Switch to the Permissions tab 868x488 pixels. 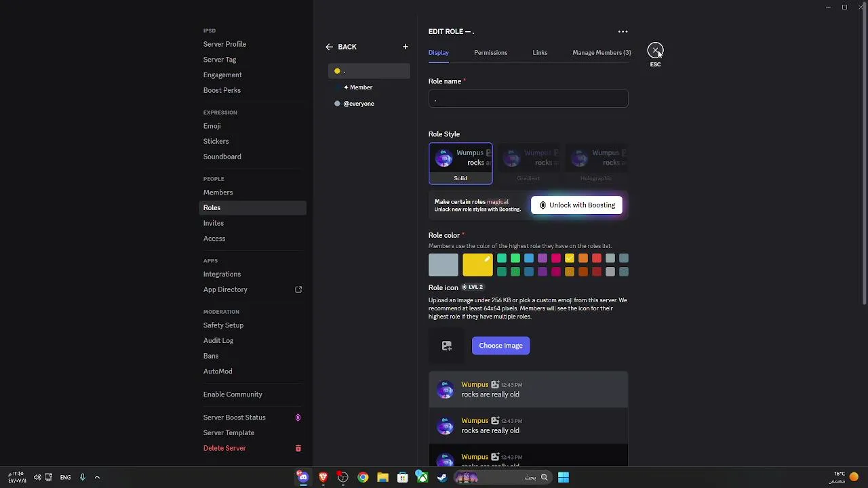490,52
